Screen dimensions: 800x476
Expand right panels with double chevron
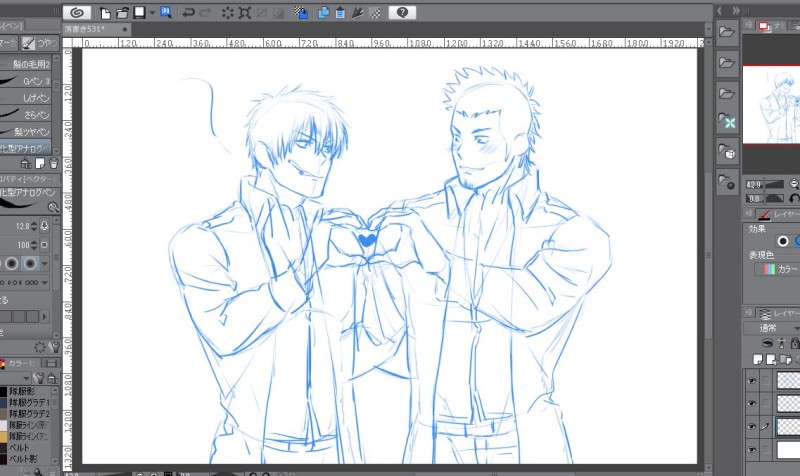coord(736,11)
